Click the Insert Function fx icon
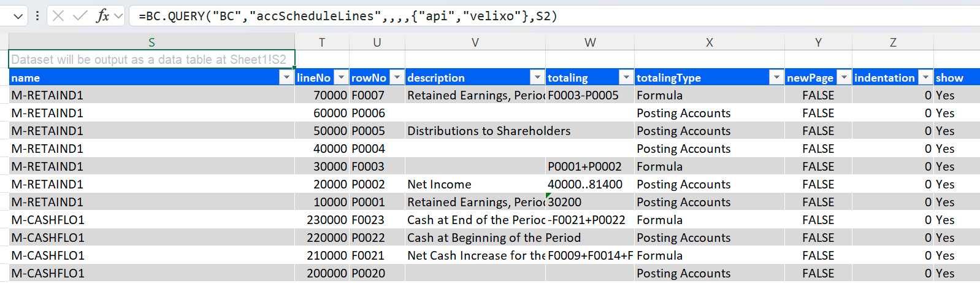980x283 pixels. click(x=102, y=16)
